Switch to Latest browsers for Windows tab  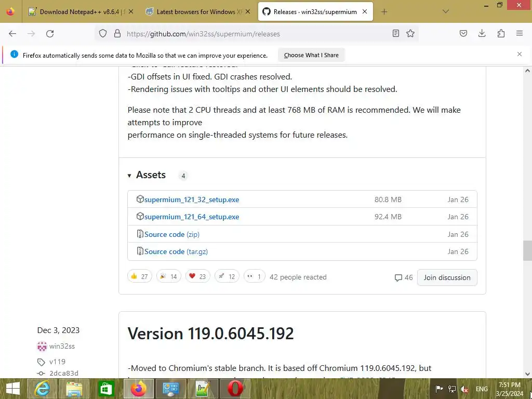198,12
